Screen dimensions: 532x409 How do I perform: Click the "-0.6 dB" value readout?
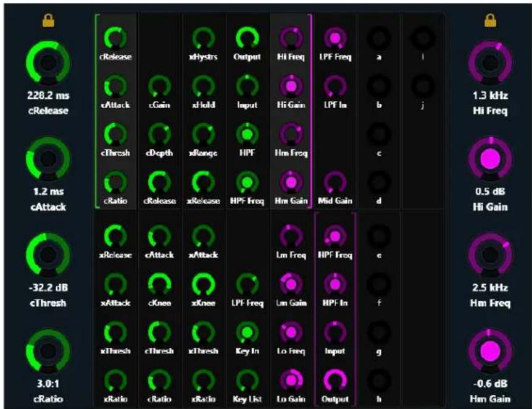click(490, 384)
